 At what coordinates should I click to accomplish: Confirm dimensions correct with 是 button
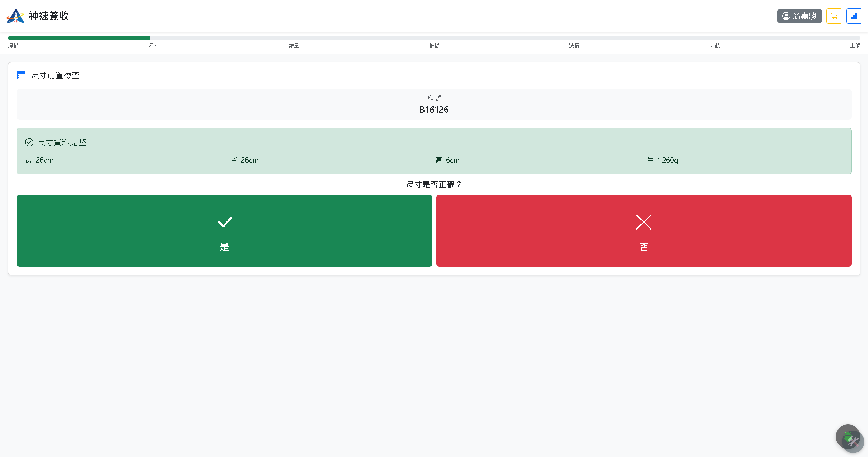[x=224, y=231]
